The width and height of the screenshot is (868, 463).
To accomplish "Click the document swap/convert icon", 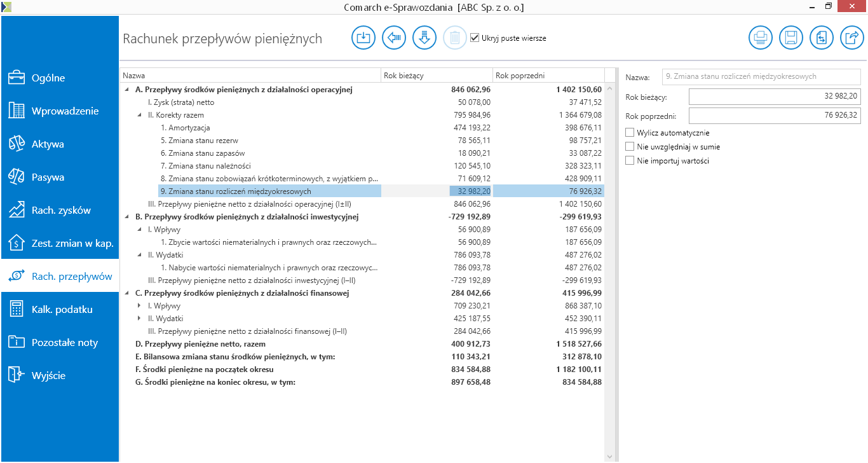I will click(x=822, y=38).
